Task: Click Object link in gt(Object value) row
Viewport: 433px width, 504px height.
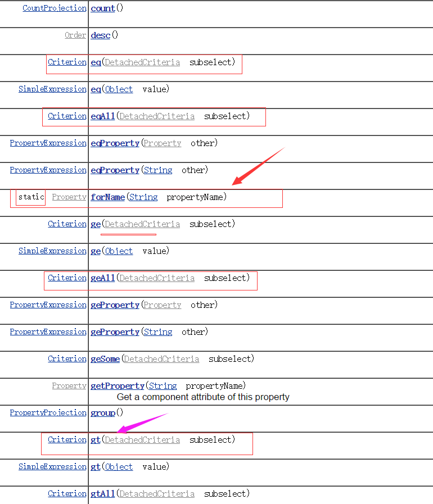Action: pyautogui.click(x=119, y=467)
